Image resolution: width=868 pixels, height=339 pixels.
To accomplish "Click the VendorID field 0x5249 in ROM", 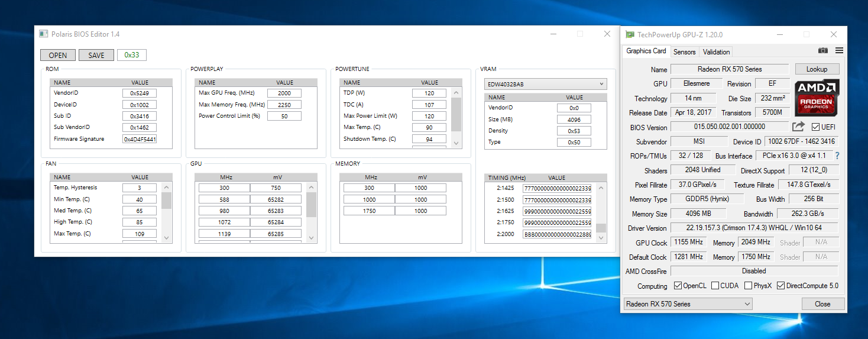I will pos(140,93).
